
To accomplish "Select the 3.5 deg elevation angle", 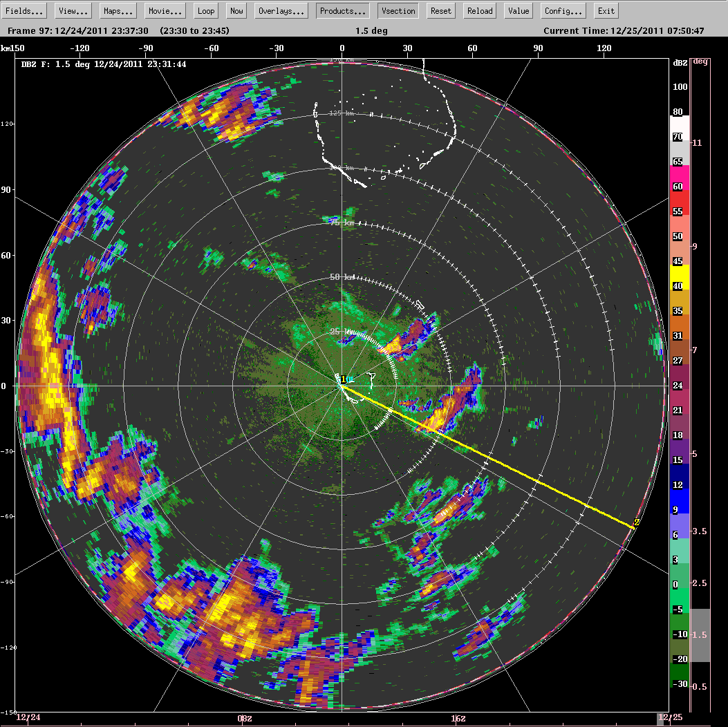I will (x=700, y=531).
